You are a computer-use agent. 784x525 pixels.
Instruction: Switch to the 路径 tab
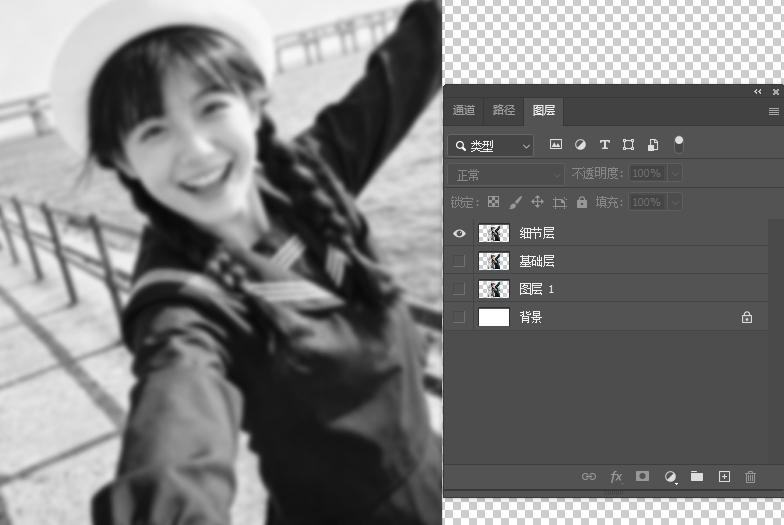point(504,110)
